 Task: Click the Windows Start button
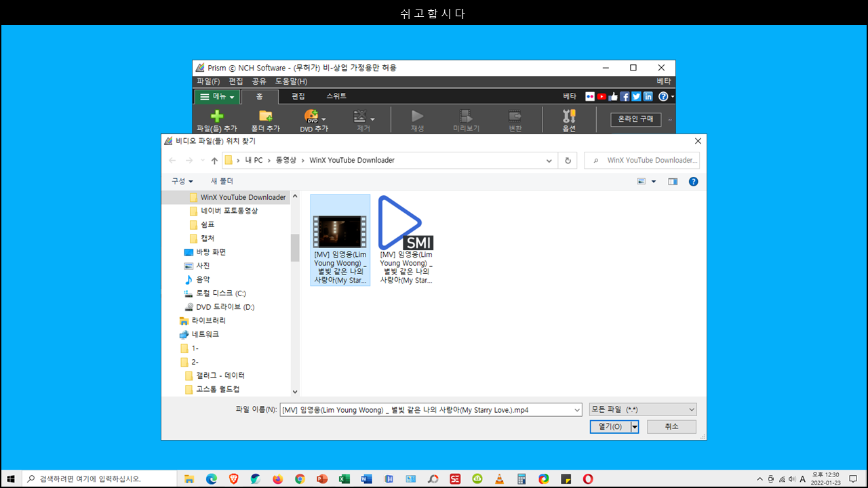11,479
